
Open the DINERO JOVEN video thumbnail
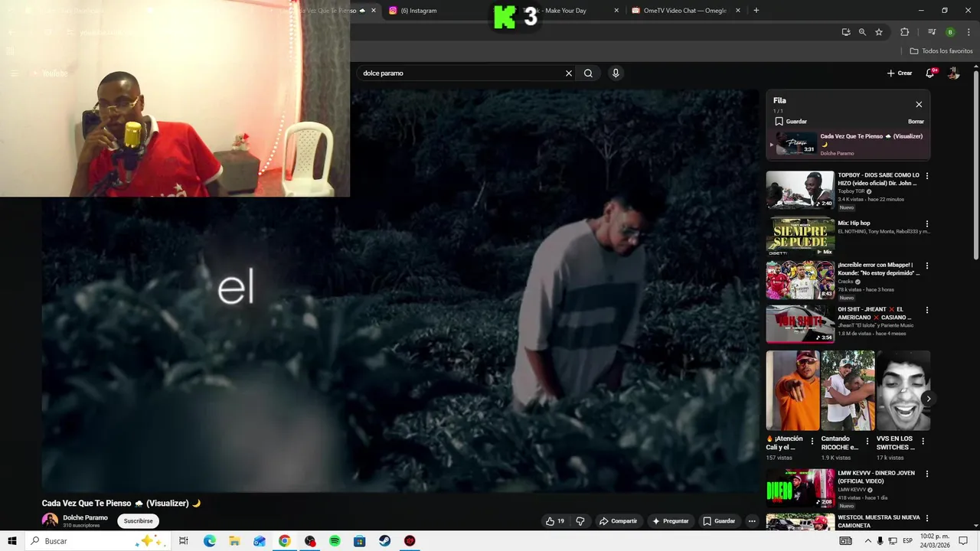coord(800,488)
